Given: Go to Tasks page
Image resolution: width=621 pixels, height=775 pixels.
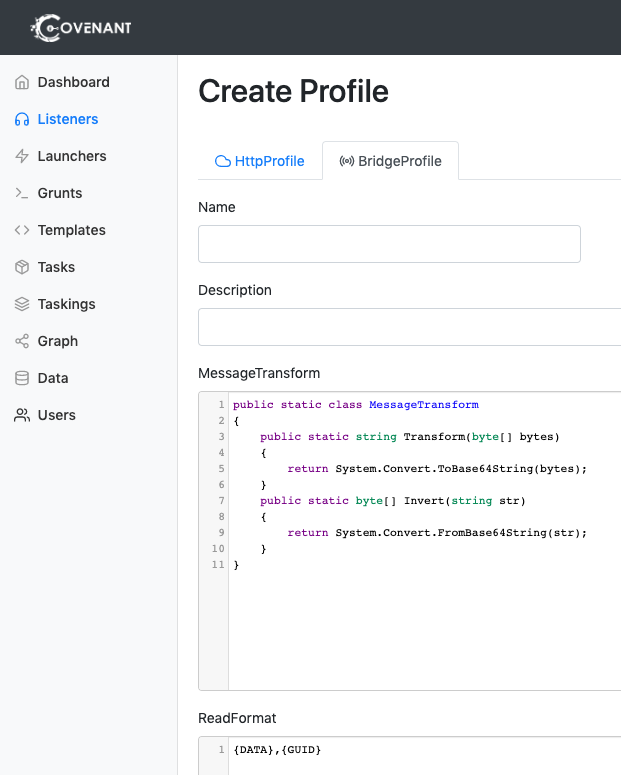Looking at the screenshot, I should coord(56,267).
